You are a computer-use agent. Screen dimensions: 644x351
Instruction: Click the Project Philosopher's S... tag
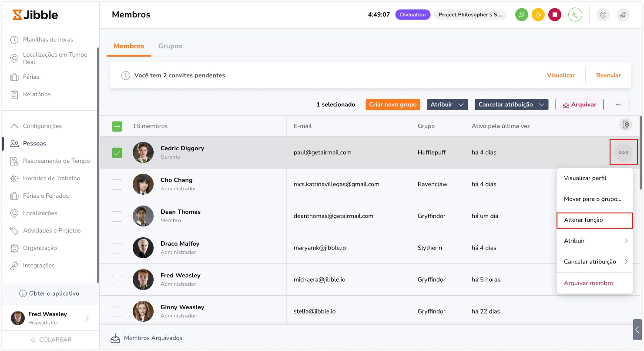point(470,15)
